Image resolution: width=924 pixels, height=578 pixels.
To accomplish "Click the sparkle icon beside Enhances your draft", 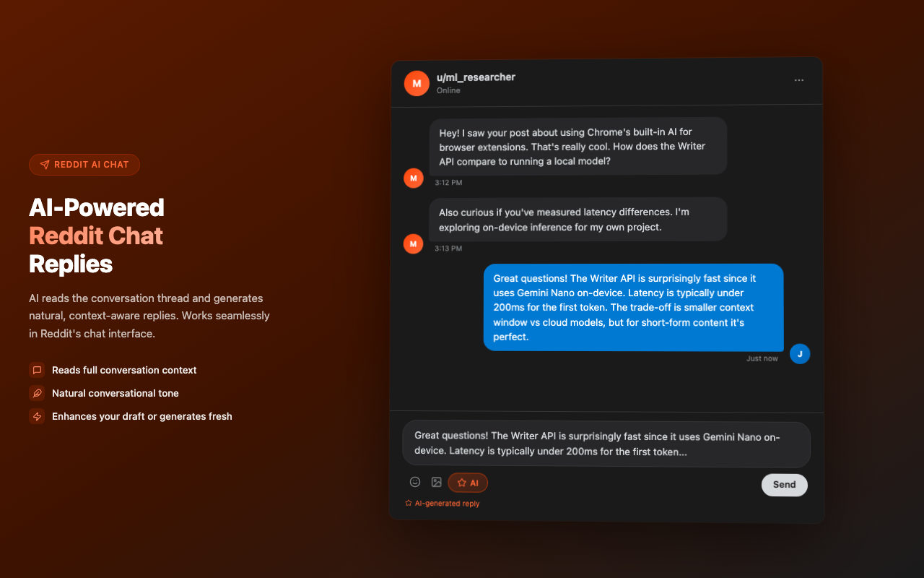I will [37, 416].
